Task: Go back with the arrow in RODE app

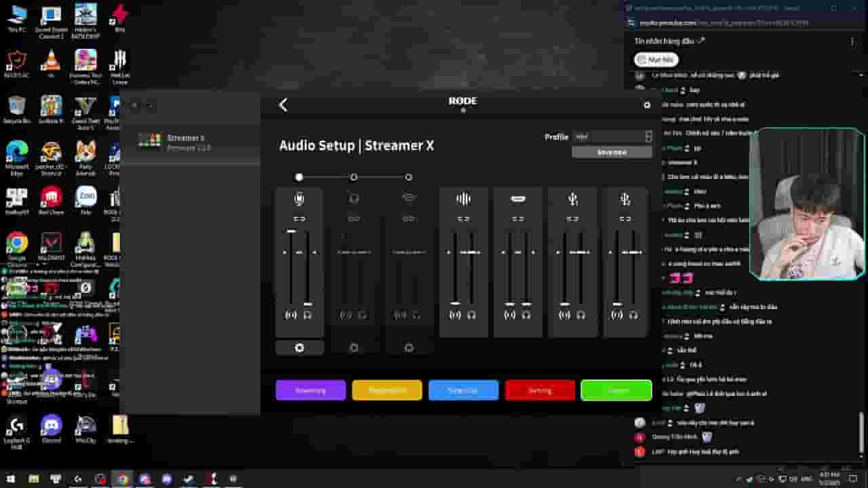Action: pyautogui.click(x=283, y=104)
